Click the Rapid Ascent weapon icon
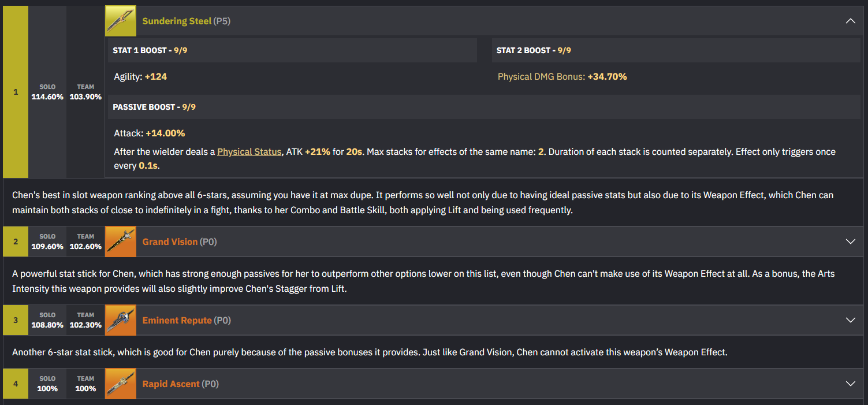The width and height of the screenshot is (868, 405). [120, 384]
